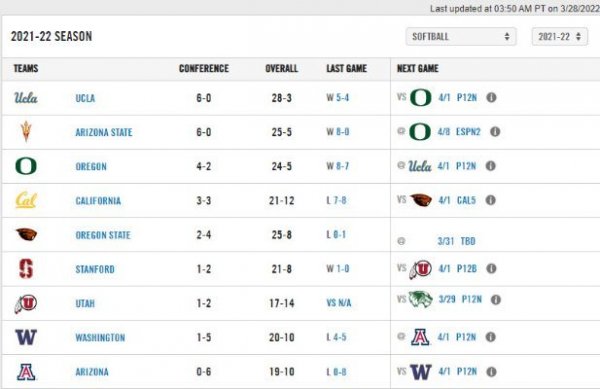Click the Arizona State pitchfork logo
600x389 pixels.
(x=26, y=132)
